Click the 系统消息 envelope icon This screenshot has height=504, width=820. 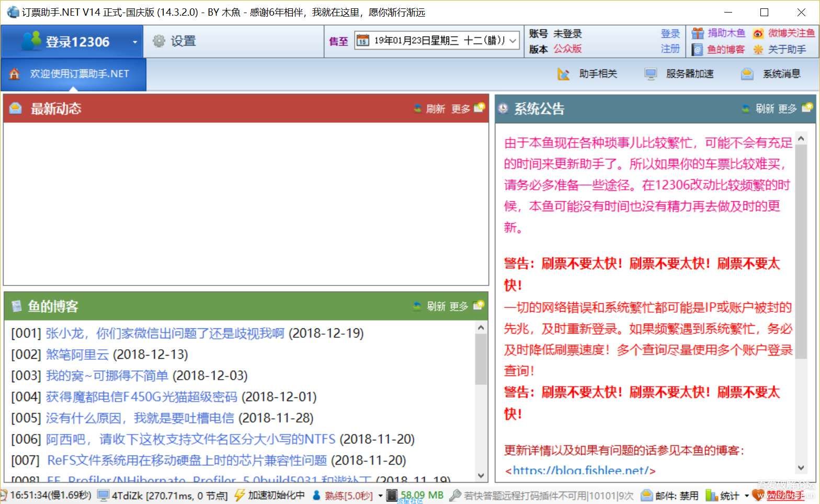point(747,74)
